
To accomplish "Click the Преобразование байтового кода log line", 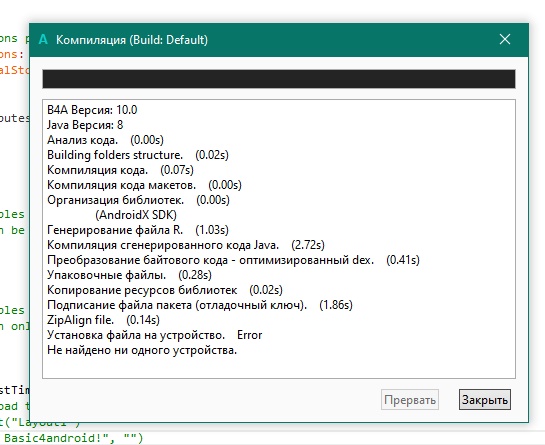I will click(x=233, y=260).
